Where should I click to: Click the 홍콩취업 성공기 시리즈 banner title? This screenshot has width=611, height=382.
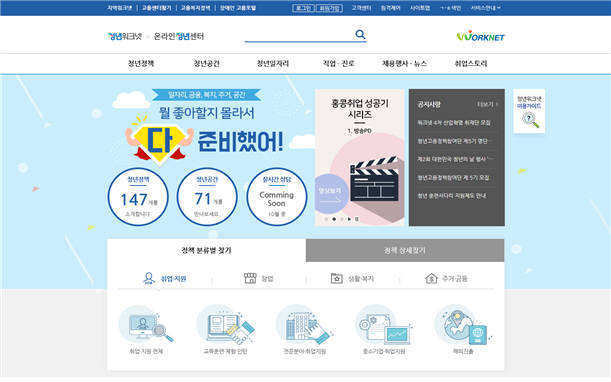pos(360,109)
